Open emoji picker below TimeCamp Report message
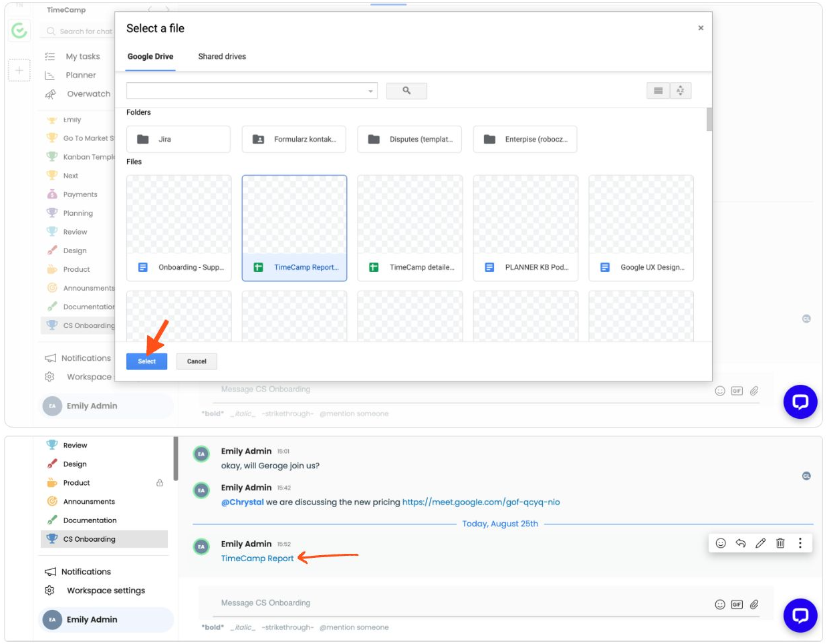Viewport: 827px width, 644px height. pos(720,605)
